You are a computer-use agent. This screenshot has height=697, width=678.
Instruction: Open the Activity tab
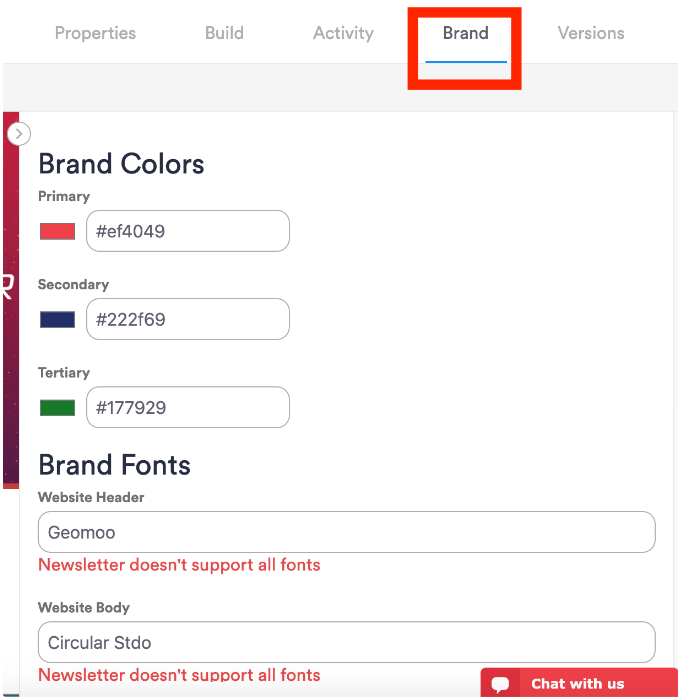[x=342, y=33]
